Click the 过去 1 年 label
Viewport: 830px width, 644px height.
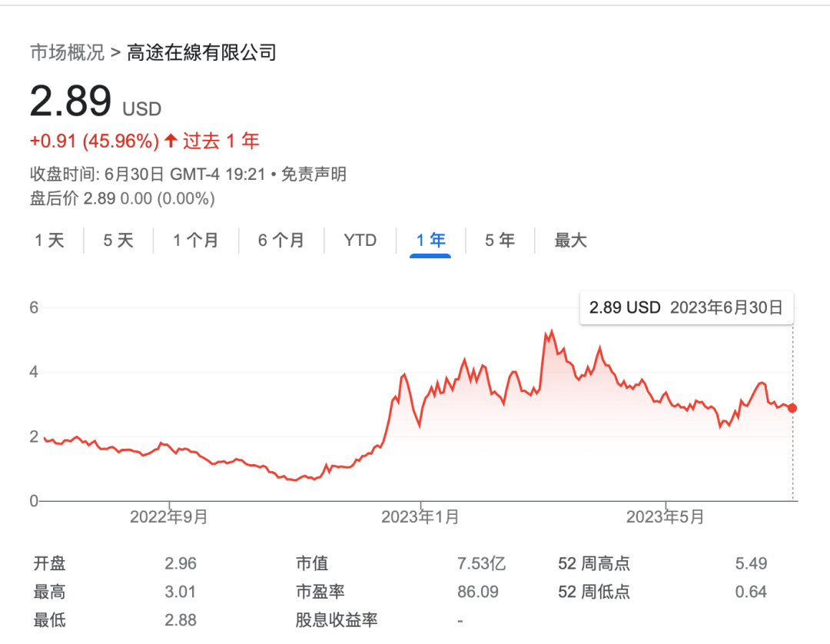(x=221, y=141)
